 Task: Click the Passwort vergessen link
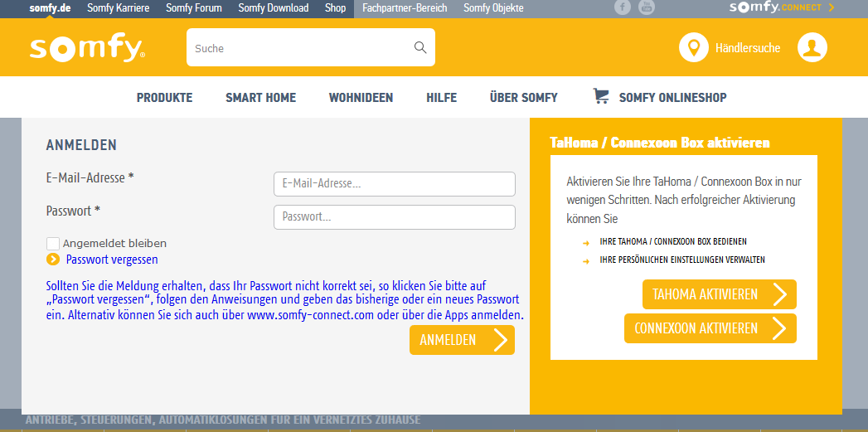112,260
